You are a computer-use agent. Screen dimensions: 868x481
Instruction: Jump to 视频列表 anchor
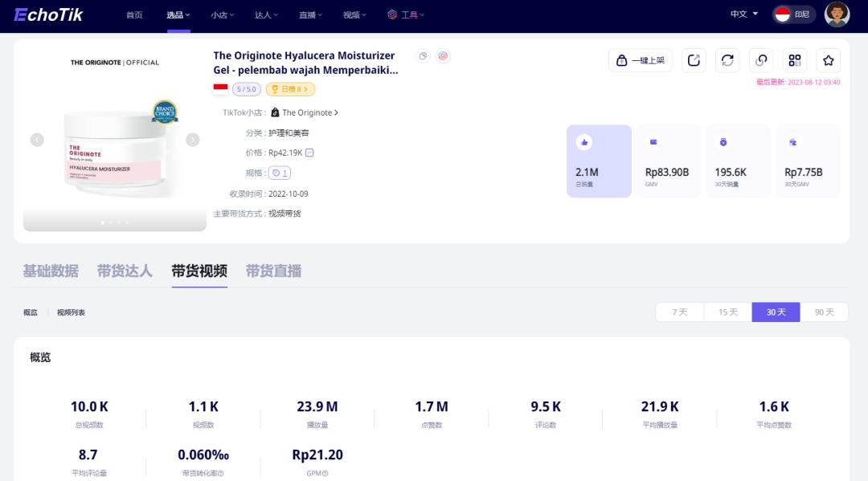[71, 312]
